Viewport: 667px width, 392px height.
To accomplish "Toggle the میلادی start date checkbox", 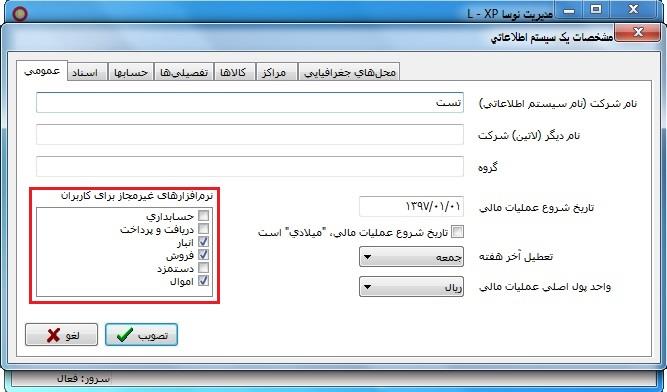I will pyautogui.click(x=458, y=232).
